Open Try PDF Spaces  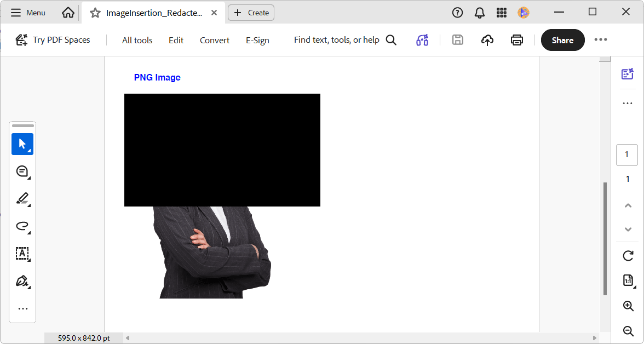point(53,39)
